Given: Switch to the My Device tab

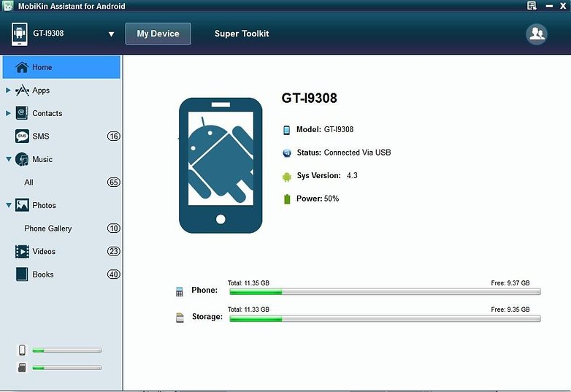Looking at the screenshot, I should click(x=158, y=34).
